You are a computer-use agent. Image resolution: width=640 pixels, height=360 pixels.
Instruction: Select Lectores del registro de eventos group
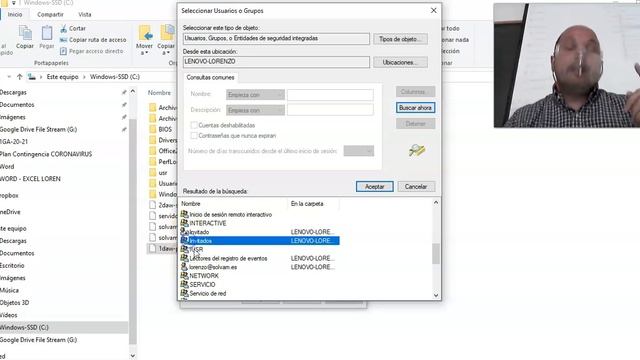[228, 258]
